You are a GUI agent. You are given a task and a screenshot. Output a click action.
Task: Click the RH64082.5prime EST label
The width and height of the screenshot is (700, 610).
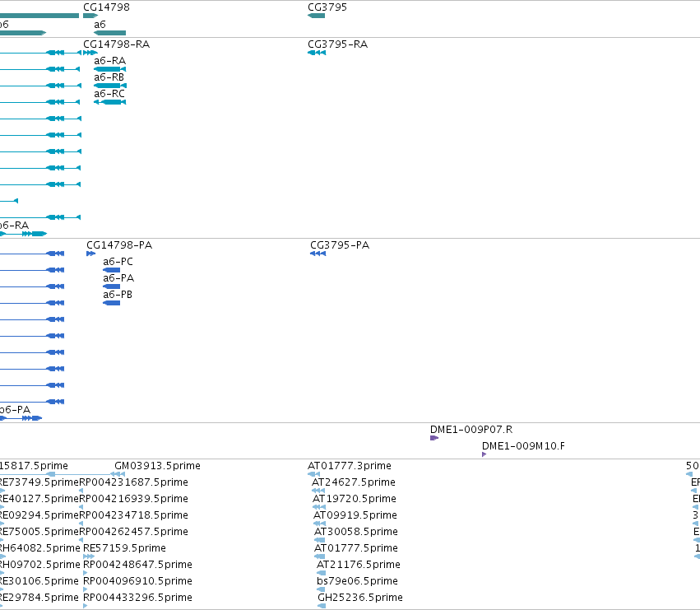[x=40, y=548]
